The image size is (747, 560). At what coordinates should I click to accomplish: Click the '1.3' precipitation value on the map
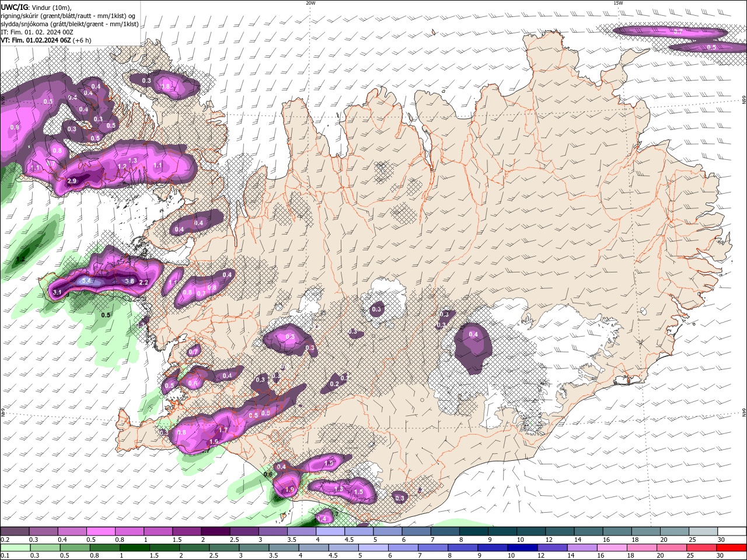coord(132,160)
